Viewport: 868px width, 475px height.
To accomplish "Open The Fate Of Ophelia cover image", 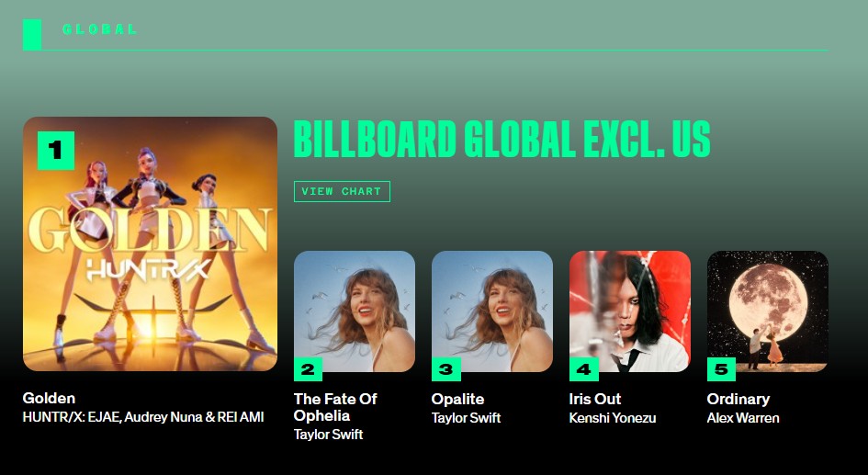I will click(x=355, y=311).
